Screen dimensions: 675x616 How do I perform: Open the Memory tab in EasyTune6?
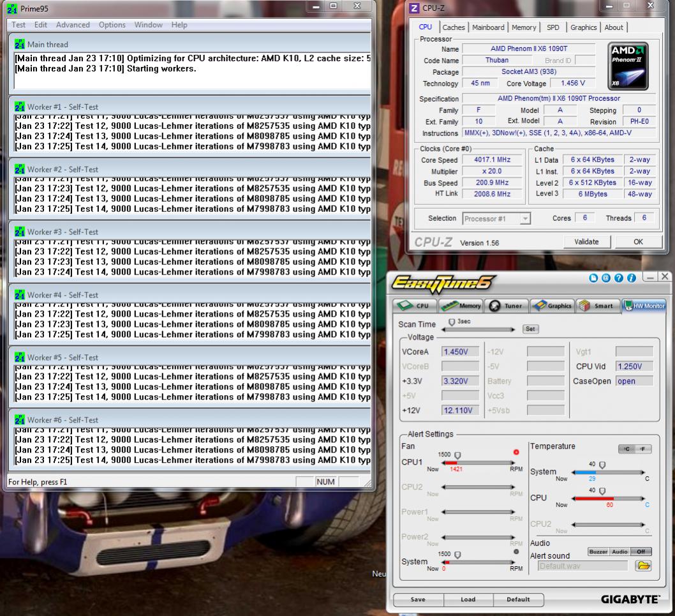pos(461,305)
